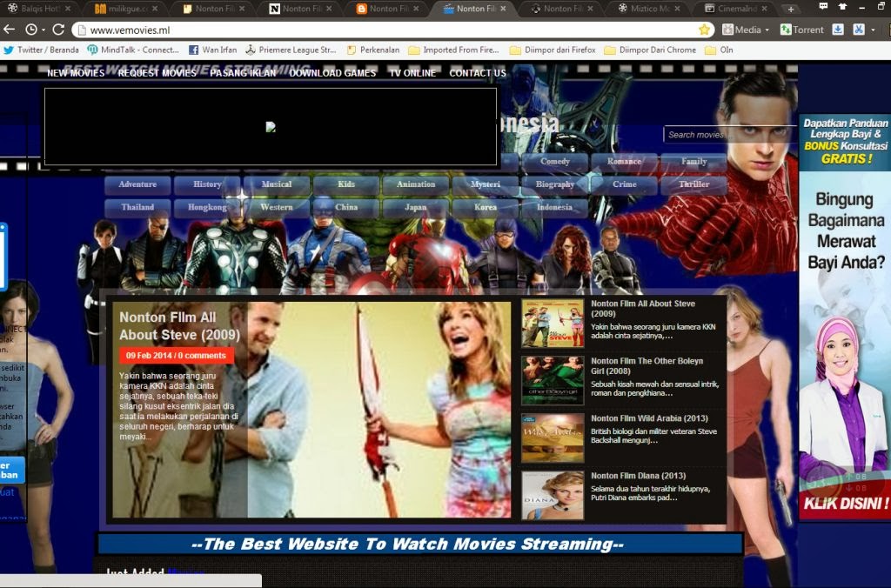
Task: Open NEW MOVIES menu item
Action: 76,73
